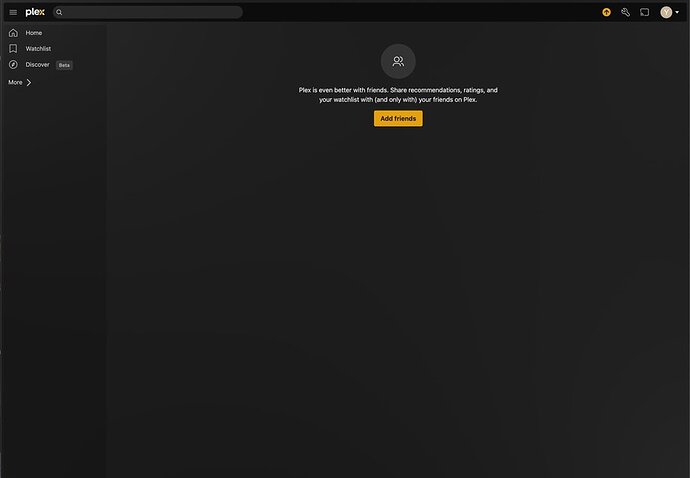Click the cast screen icon

(644, 12)
